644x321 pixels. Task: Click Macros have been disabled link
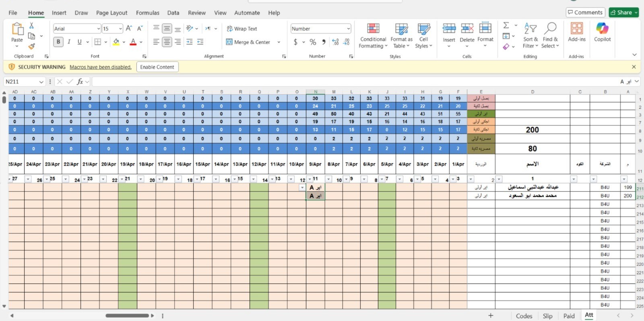tap(100, 67)
